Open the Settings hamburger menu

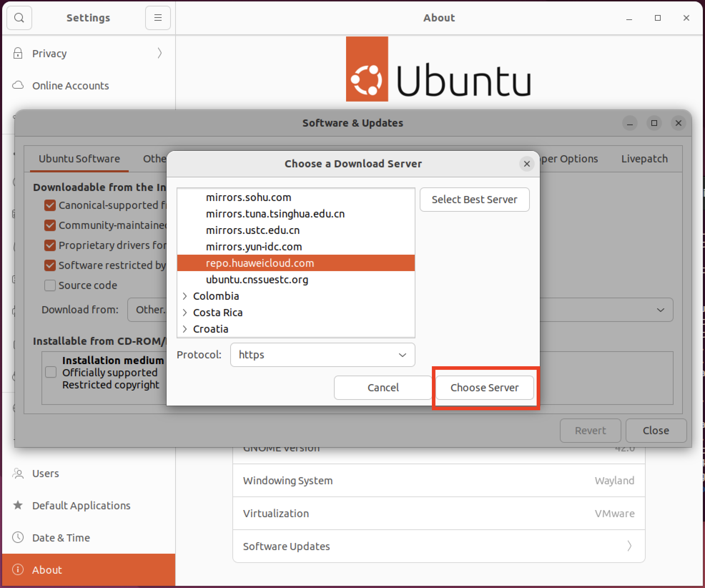click(x=158, y=18)
